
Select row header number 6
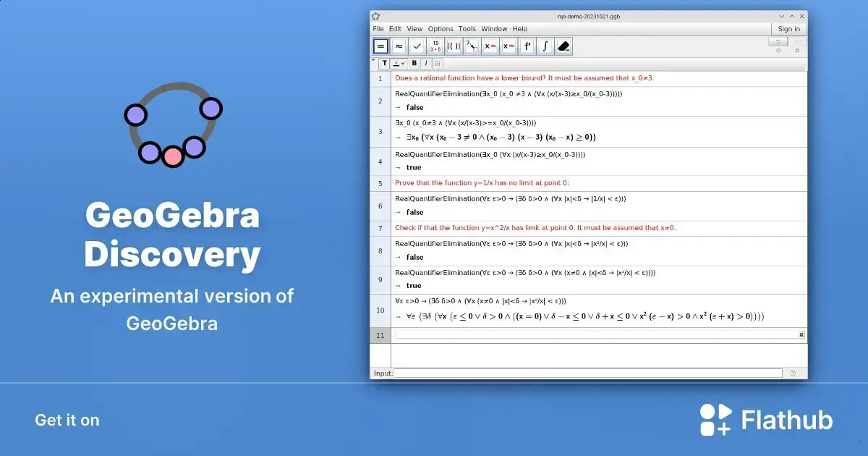click(x=380, y=206)
